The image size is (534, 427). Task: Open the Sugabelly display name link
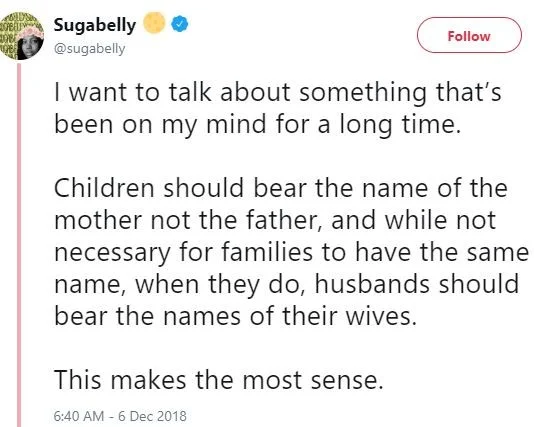coord(95,25)
